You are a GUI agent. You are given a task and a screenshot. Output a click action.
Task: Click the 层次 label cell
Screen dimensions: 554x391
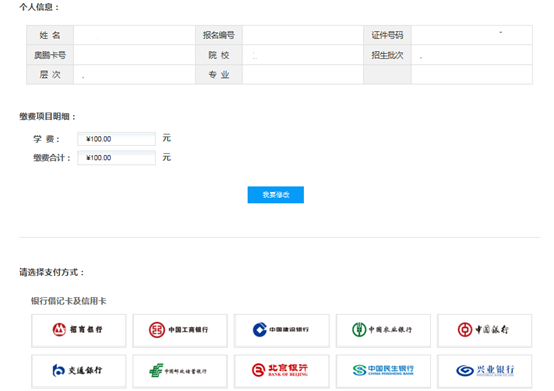[50, 75]
